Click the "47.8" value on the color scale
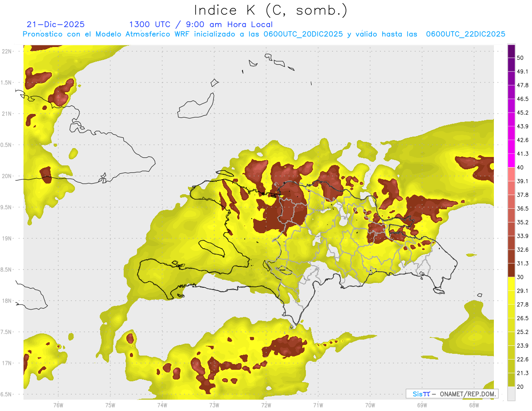The height and width of the screenshot is (411, 532). [523, 85]
